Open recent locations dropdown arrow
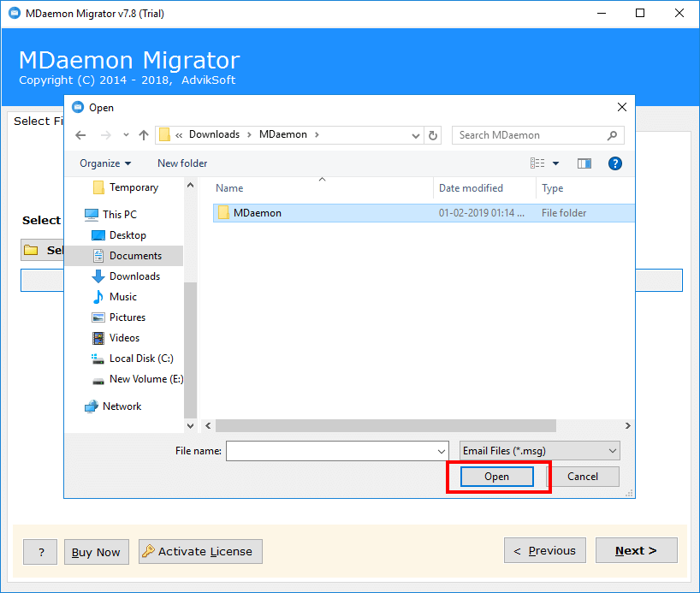This screenshot has height=593, width=700. coord(126,135)
